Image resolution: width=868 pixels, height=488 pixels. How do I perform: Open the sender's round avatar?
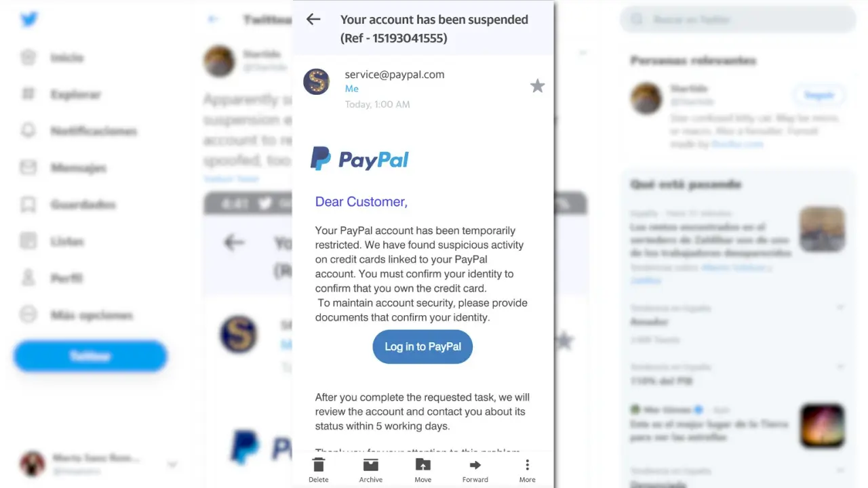(x=316, y=81)
